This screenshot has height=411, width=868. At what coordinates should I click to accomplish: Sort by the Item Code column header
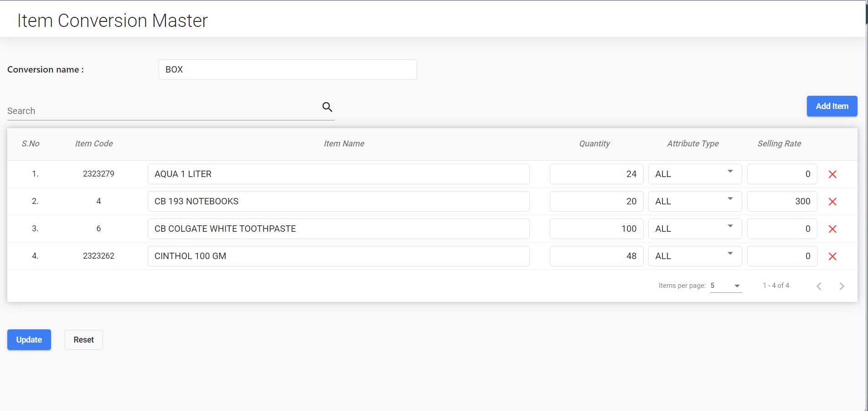click(94, 144)
